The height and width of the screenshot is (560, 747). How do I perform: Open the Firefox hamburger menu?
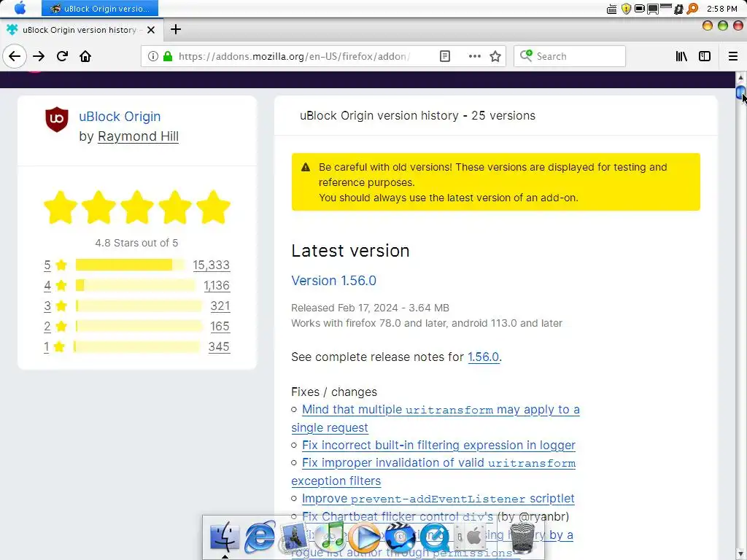point(733,56)
